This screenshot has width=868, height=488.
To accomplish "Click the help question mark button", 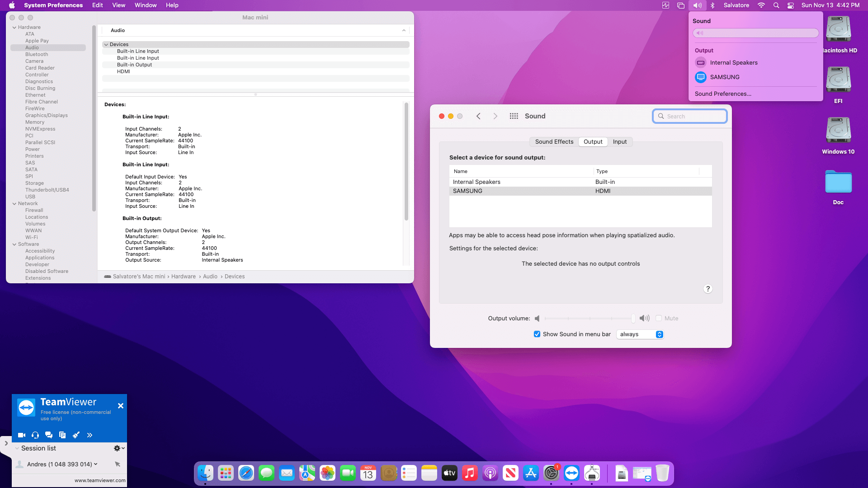I will (x=708, y=289).
